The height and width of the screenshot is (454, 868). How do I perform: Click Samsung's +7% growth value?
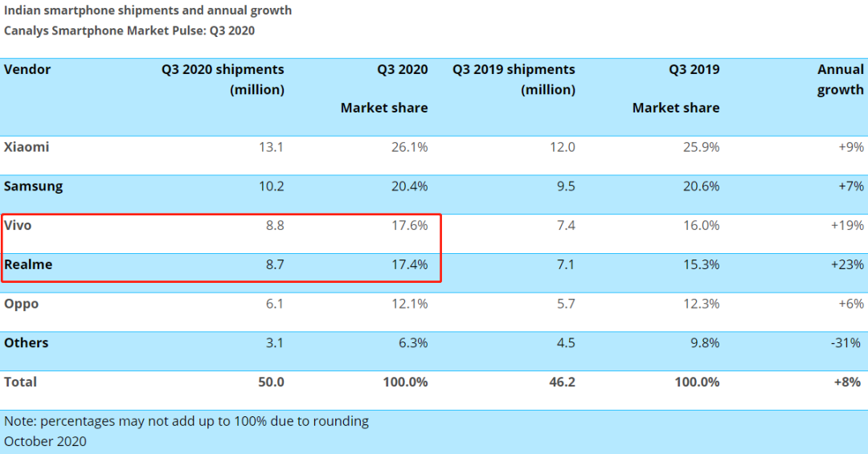851,186
